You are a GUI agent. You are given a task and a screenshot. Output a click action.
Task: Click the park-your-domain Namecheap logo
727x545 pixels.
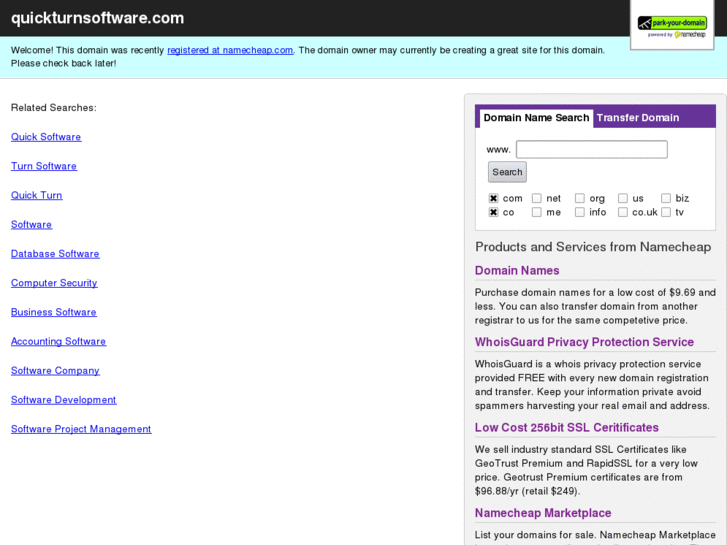point(672,27)
